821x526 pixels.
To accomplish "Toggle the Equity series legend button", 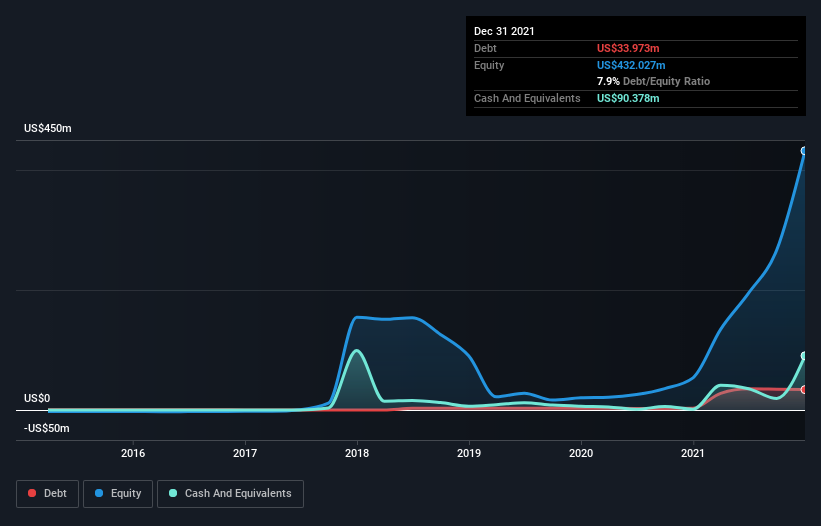I will tap(118, 494).
